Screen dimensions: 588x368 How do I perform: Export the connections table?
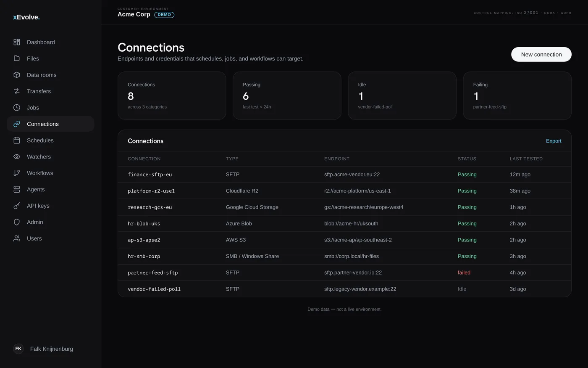point(554,141)
